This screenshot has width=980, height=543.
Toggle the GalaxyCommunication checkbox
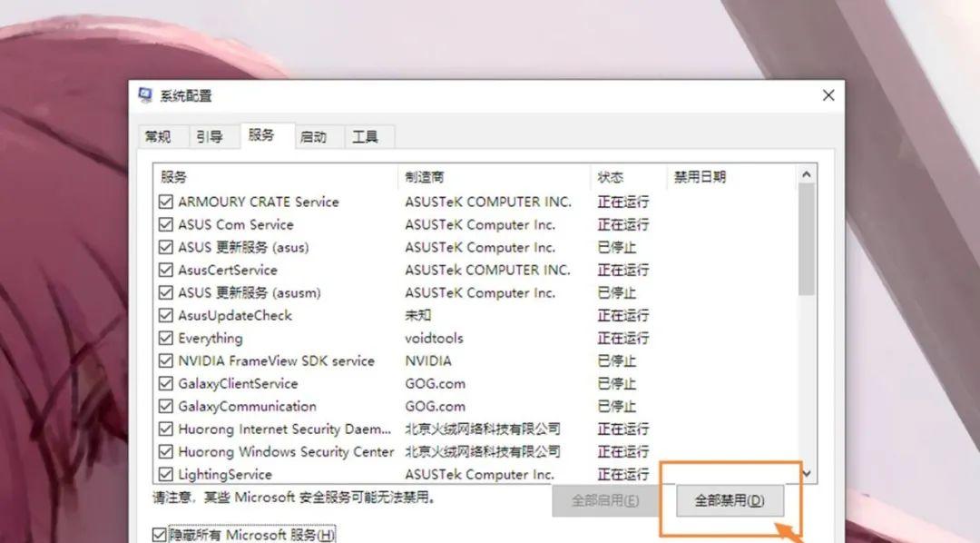pyautogui.click(x=166, y=406)
